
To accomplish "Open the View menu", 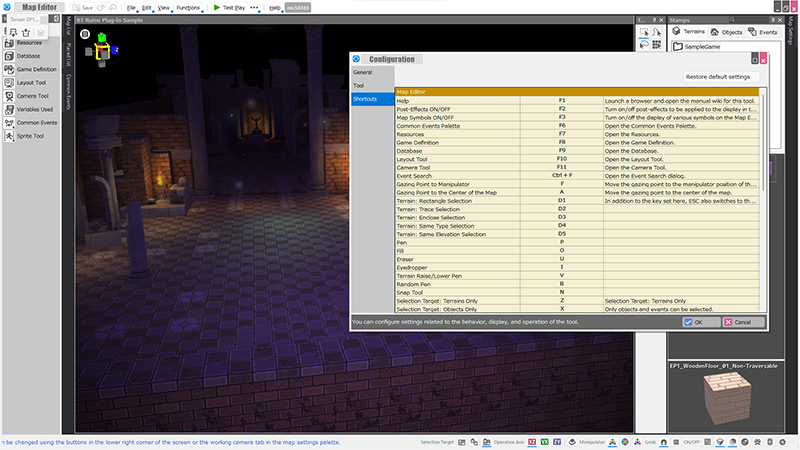I will (x=163, y=8).
